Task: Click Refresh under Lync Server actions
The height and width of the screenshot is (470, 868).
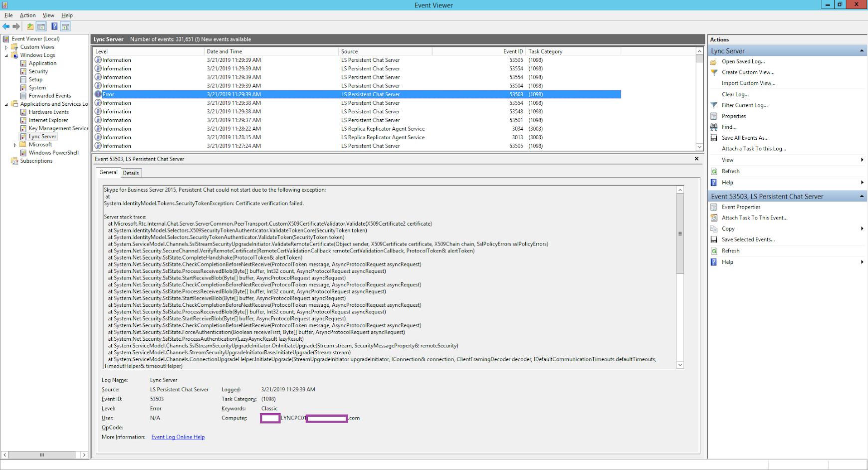Action: point(730,171)
